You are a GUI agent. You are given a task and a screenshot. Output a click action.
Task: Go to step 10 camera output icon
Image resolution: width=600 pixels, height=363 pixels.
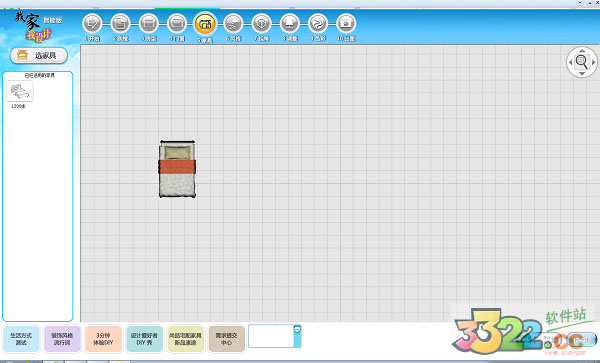coord(346,24)
